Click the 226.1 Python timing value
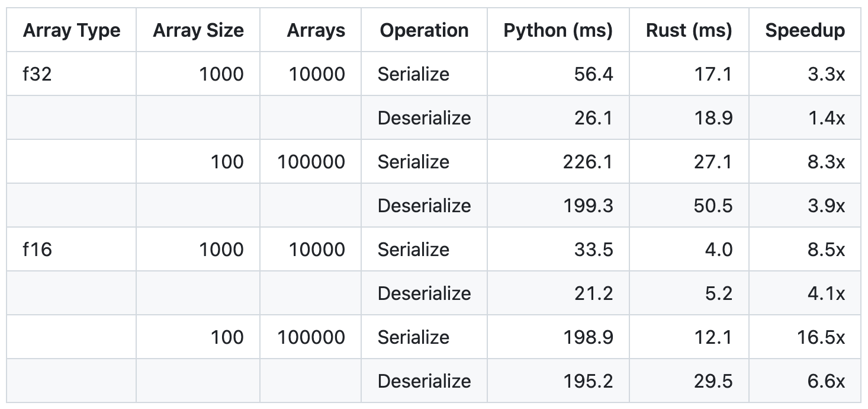The height and width of the screenshot is (409, 868). click(587, 162)
